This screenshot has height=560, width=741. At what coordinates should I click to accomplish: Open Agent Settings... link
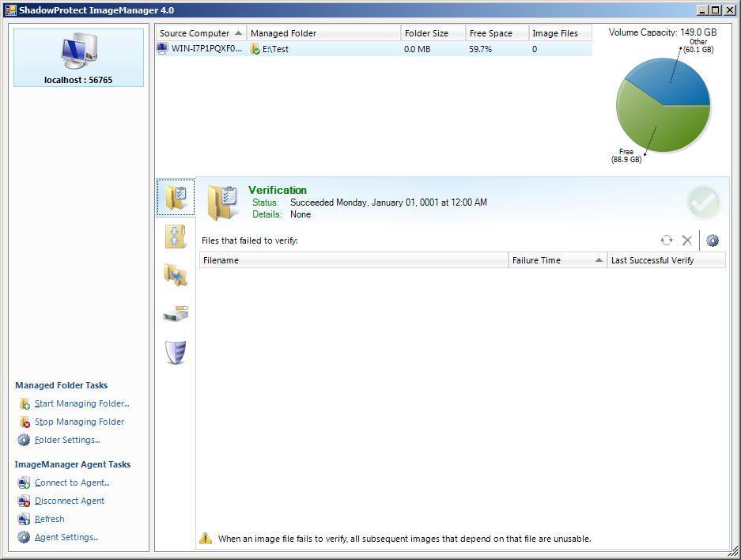click(x=66, y=537)
